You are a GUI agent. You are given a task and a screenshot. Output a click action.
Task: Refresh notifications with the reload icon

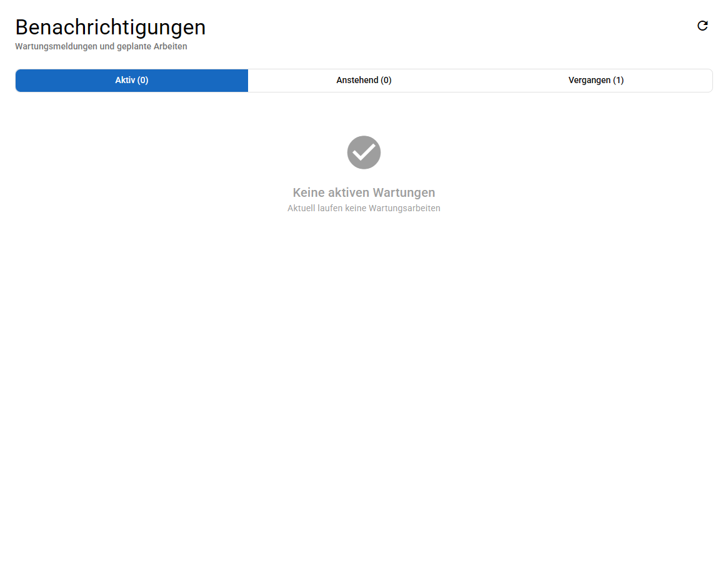click(x=702, y=26)
